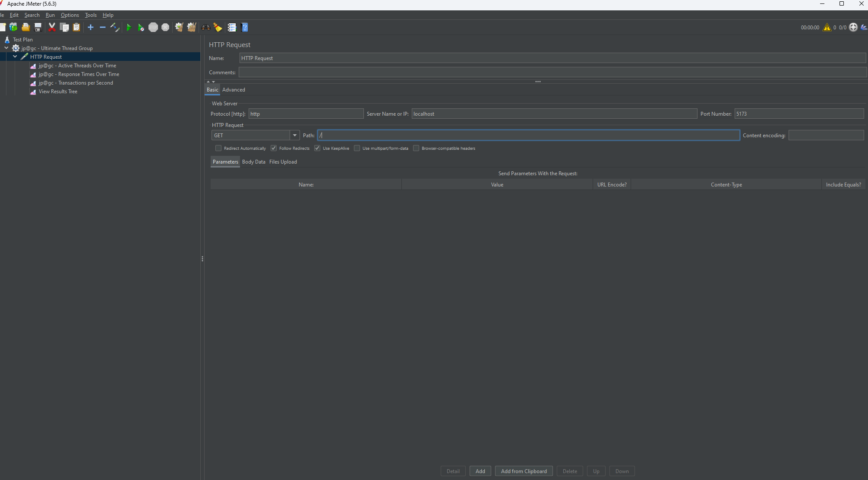Open the Function Helper list icon
This screenshot has width=868, height=480.
[x=232, y=27]
